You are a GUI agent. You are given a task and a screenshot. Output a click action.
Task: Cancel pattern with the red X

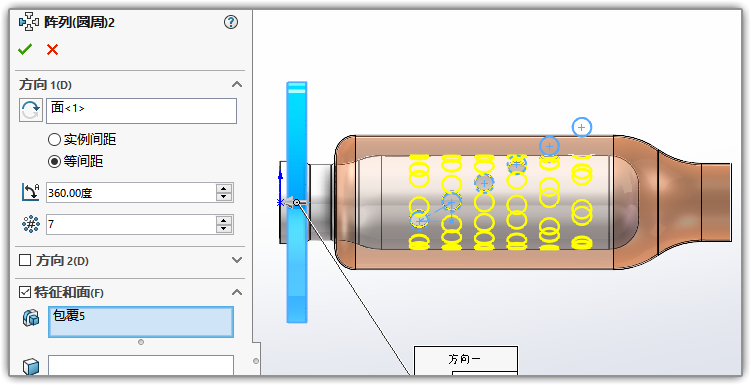click(x=53, y=49)
